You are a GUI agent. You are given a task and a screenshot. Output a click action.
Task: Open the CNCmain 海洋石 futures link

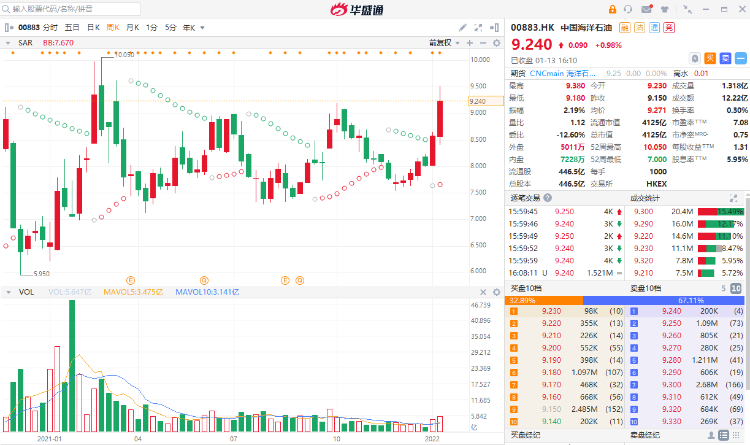562,73
